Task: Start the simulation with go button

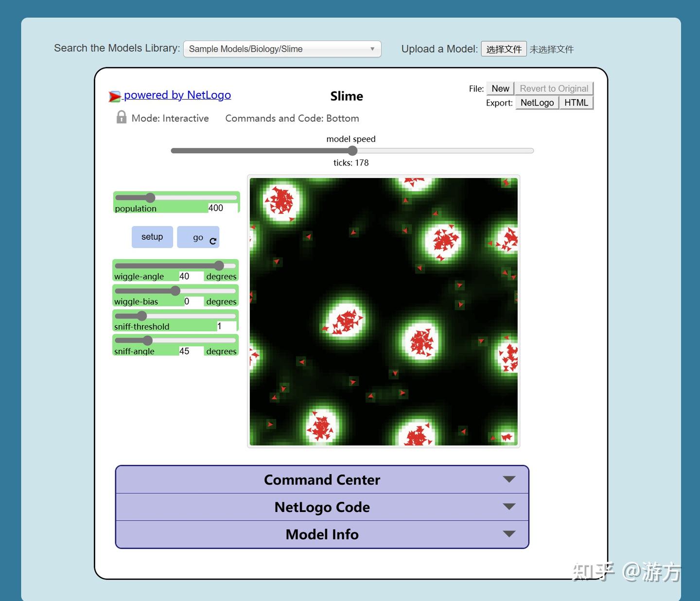Action: 198,237
